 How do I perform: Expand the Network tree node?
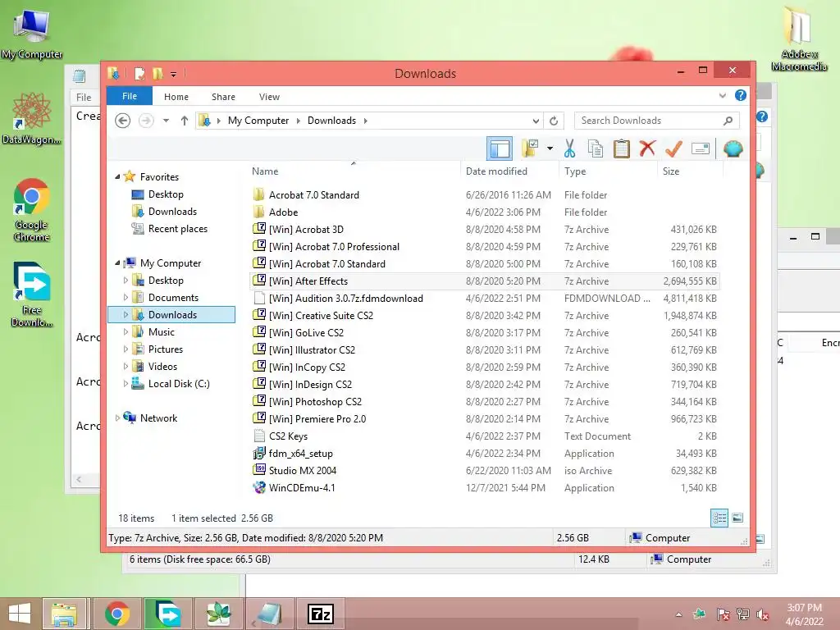117,418
